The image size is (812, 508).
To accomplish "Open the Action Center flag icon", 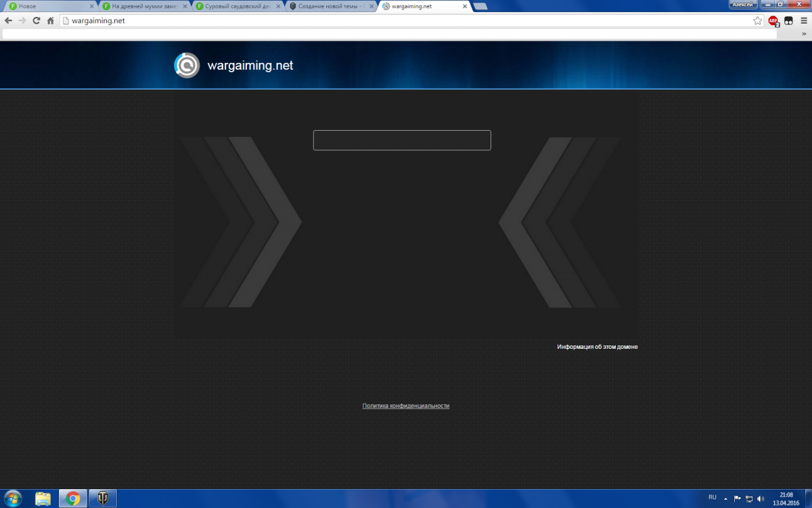I will coord(738,499).
